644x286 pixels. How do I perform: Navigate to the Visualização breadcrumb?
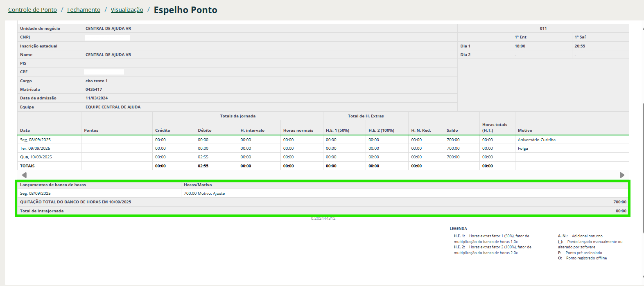point(127,10)
